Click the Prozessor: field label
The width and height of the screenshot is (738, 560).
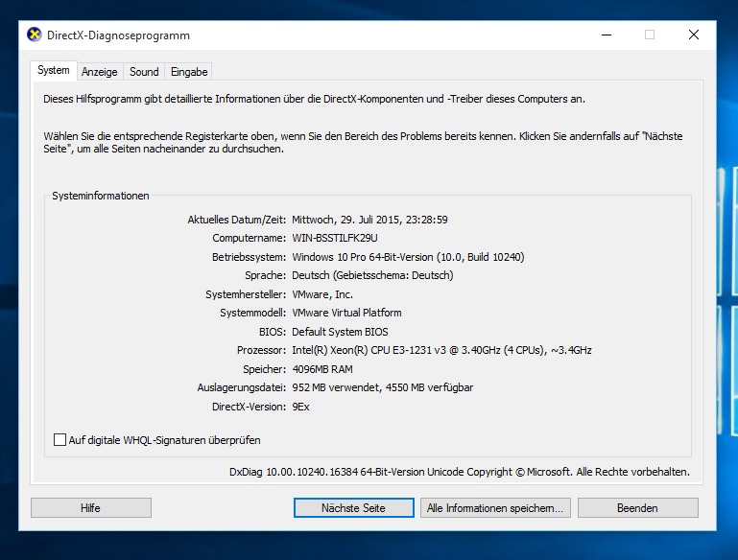point(261,350)
